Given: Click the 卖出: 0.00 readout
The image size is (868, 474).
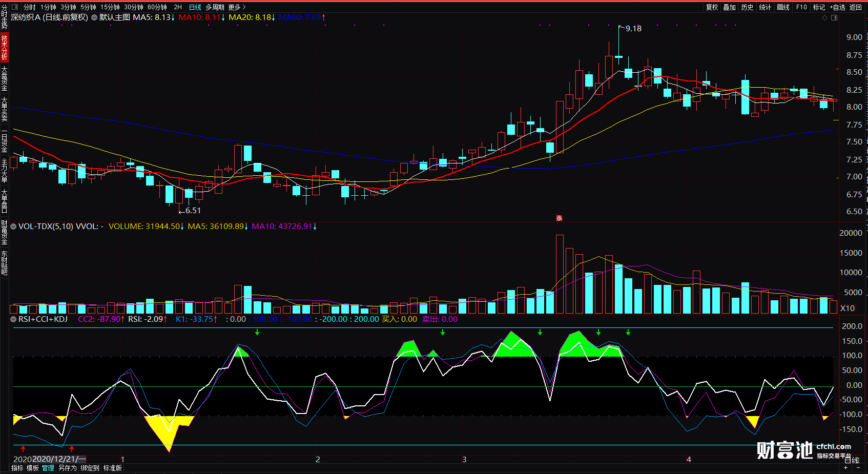Looking at the screenshot, I should pyautogui.click(x=440, y=319).
